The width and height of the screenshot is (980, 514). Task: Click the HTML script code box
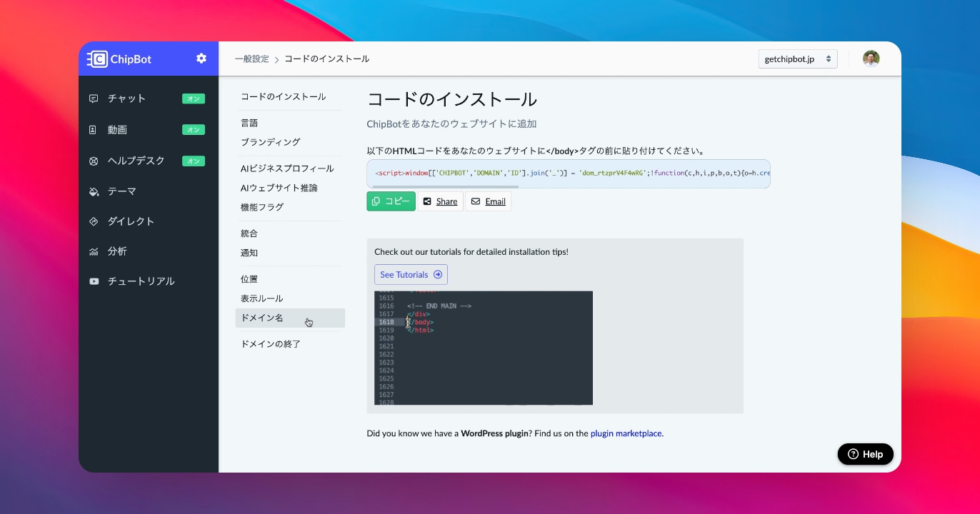coord(569,173)
